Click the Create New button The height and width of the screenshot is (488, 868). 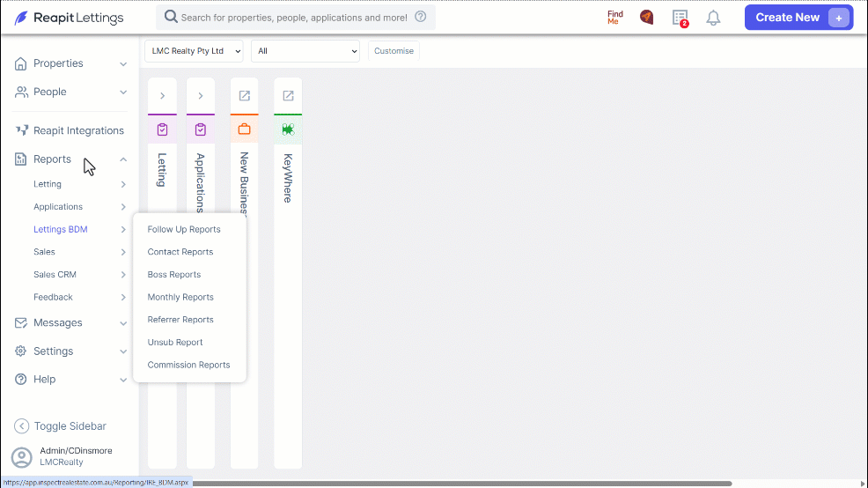[798, 18]
